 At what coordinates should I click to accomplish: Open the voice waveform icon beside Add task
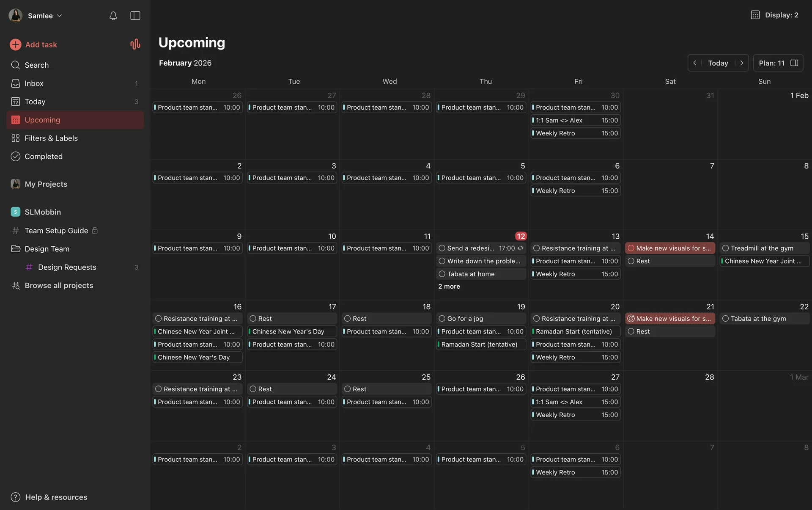135,44
